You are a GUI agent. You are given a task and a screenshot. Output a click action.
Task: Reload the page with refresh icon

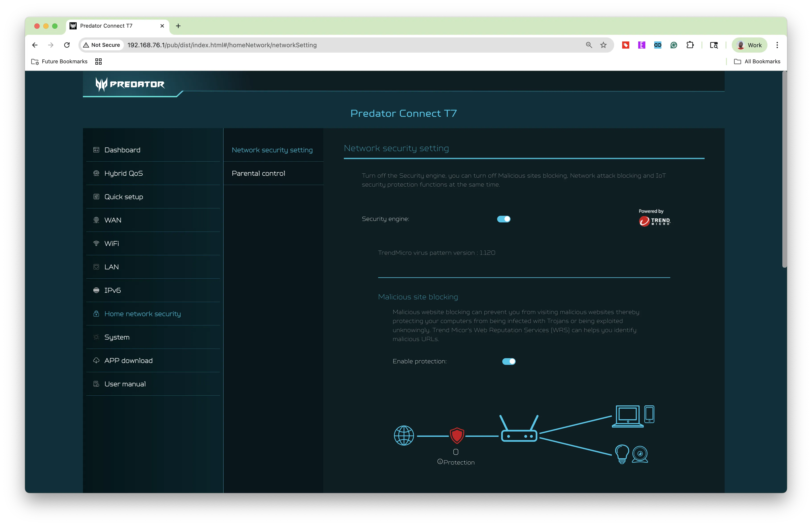pos(67,45)
